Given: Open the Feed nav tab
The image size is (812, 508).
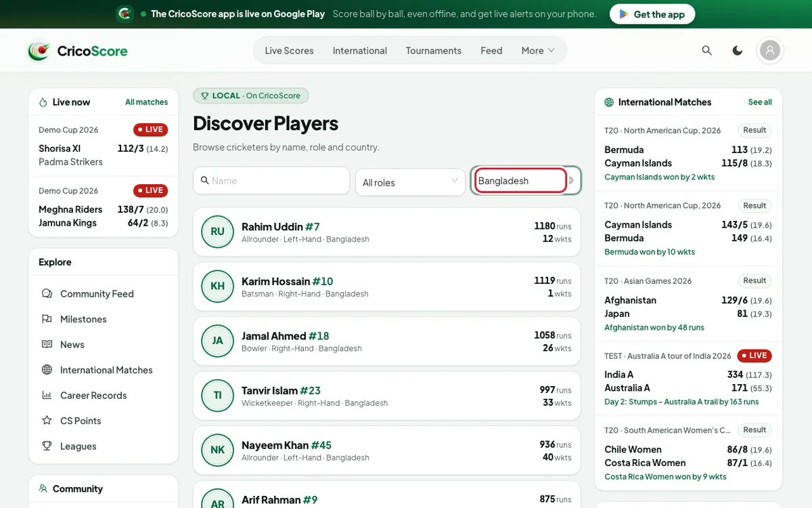Looking at the screenshot, I should 491,51.
